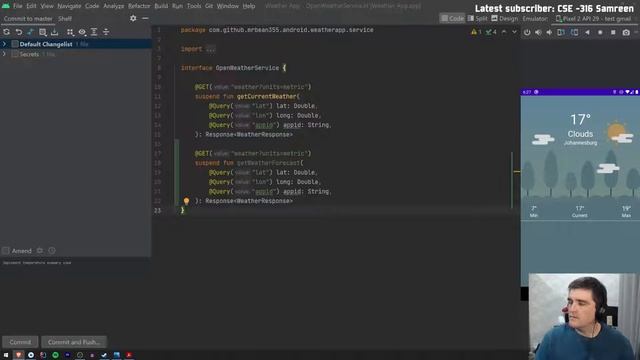Open the Brave browser taskbar icon

point(18,355)
